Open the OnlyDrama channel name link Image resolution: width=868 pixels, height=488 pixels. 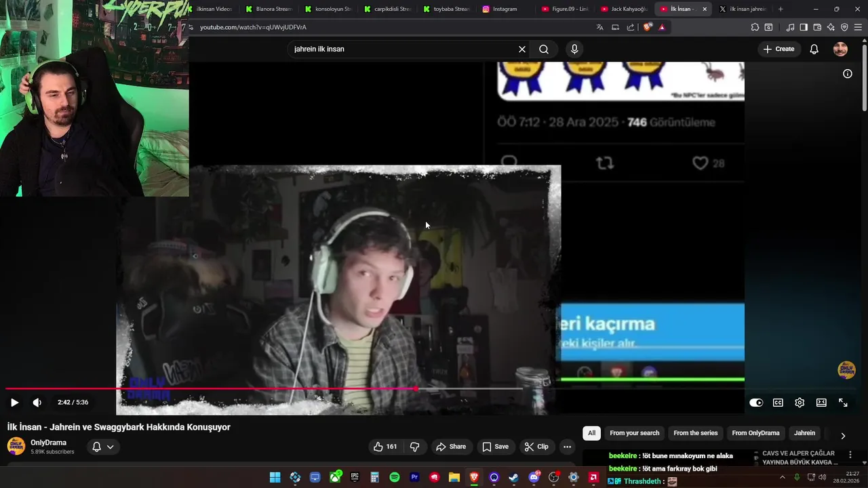click(x=48, y=443)
